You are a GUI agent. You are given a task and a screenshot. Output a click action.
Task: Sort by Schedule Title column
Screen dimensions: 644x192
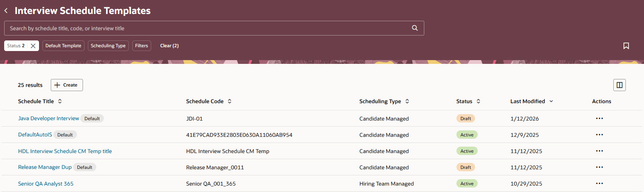click(60, 101)
